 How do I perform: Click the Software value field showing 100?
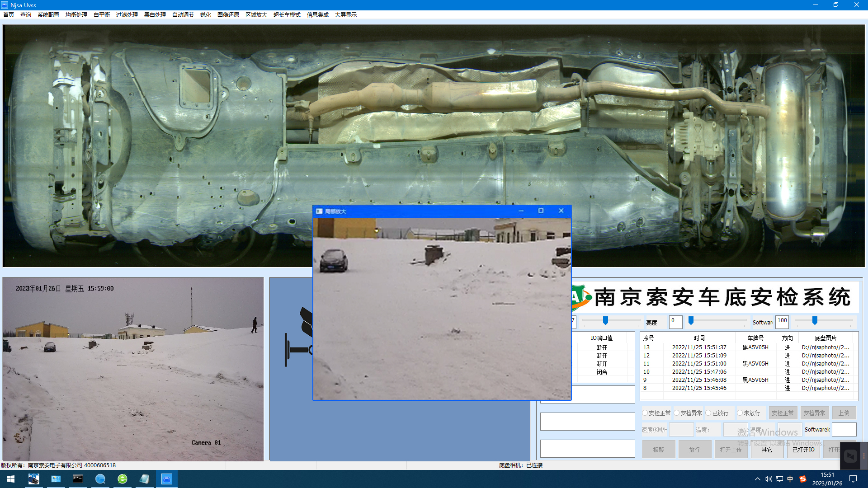tap(782, 321)
